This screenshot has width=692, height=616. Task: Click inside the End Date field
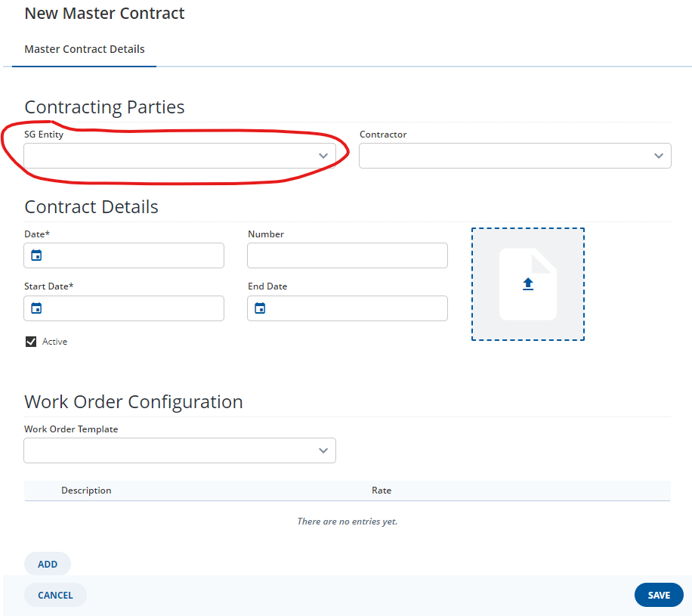348,308
